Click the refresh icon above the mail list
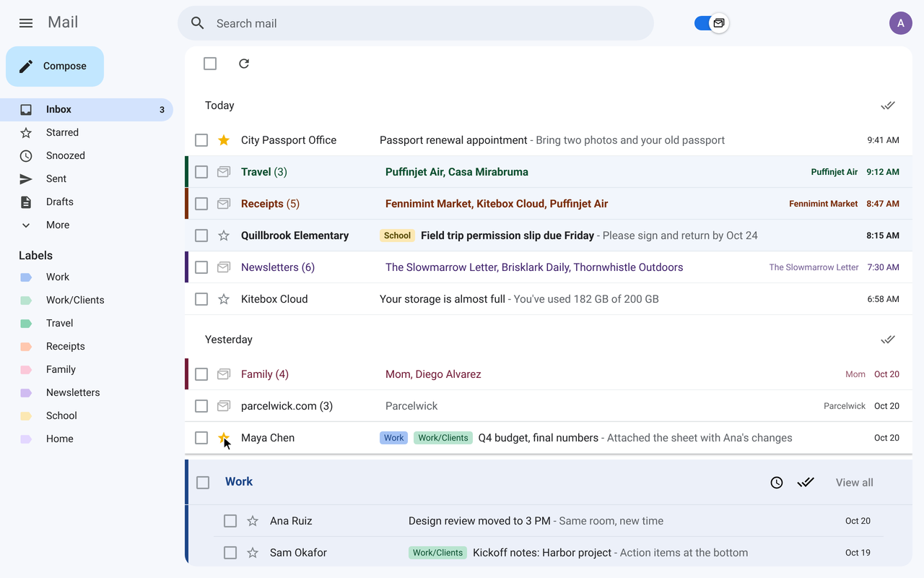 coord(244,64)
